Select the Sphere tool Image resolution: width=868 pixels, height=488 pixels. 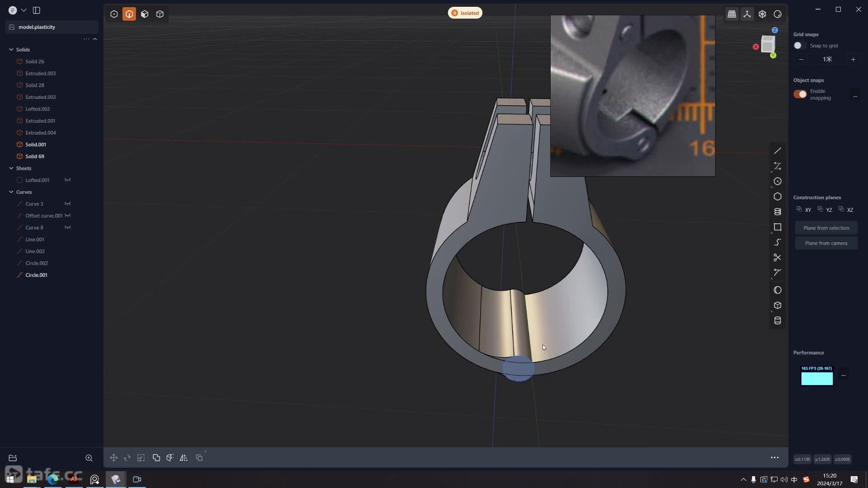tap(778, 290)
